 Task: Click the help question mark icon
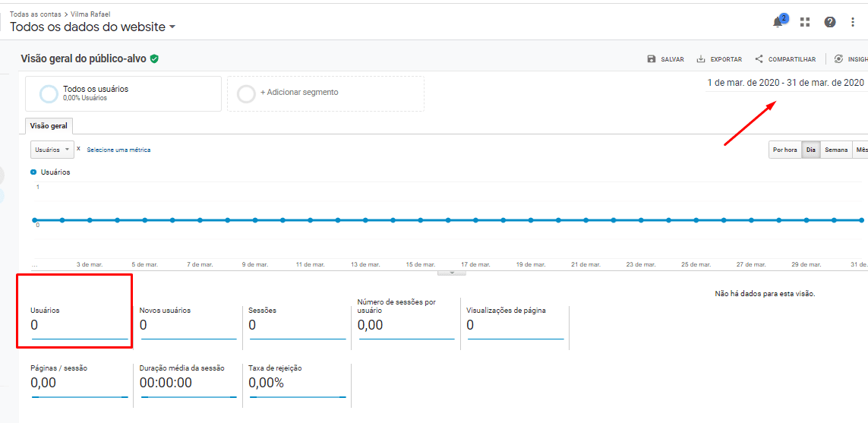pos(830,22)
